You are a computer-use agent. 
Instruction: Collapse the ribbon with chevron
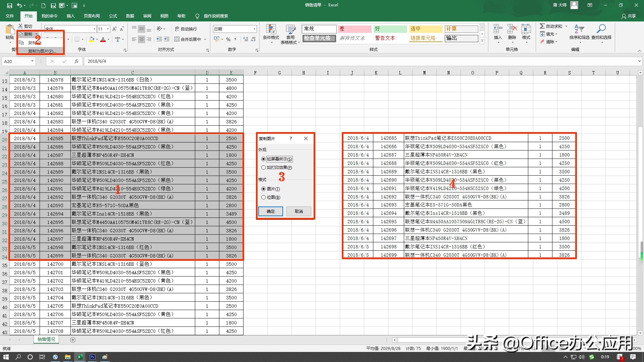point(639,51)
